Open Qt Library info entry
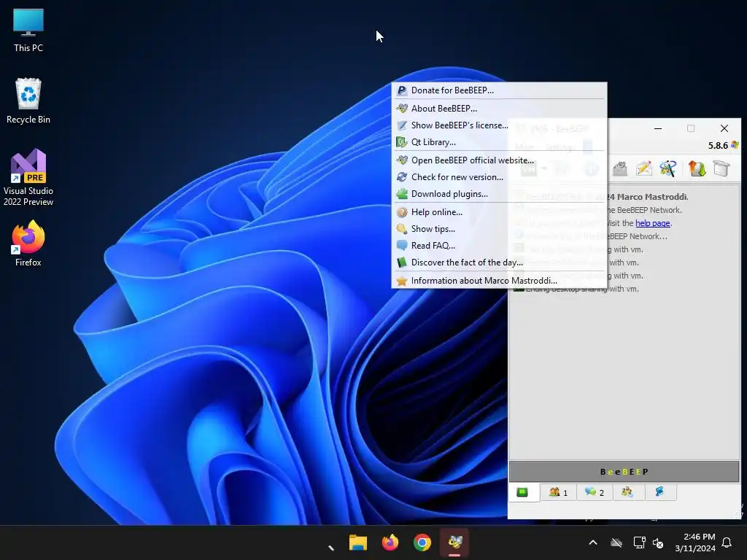Viewport: 747px width, 560px height. (x=499, y=142)
